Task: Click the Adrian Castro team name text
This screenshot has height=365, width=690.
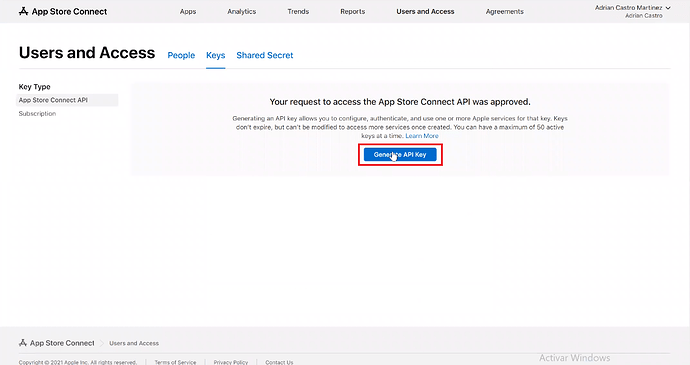Action: 644,15
